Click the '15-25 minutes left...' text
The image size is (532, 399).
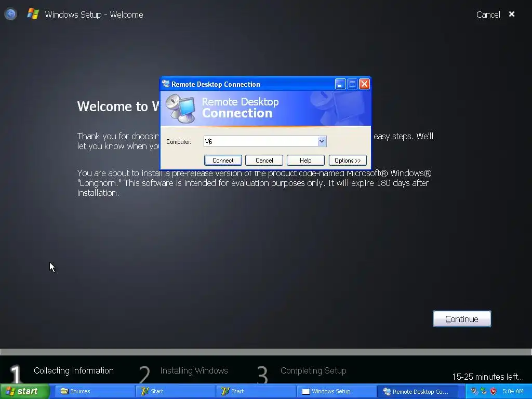(x=487, y=377)
